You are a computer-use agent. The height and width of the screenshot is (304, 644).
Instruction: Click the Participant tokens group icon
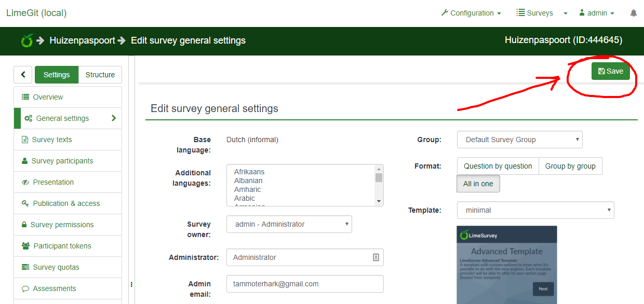coord(25,246)
